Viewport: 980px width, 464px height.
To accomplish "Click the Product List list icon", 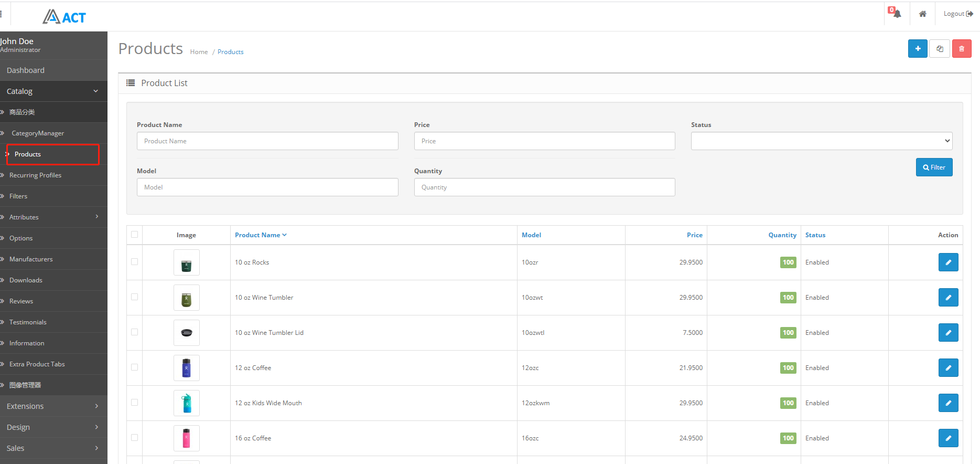I will coord(131,83).
